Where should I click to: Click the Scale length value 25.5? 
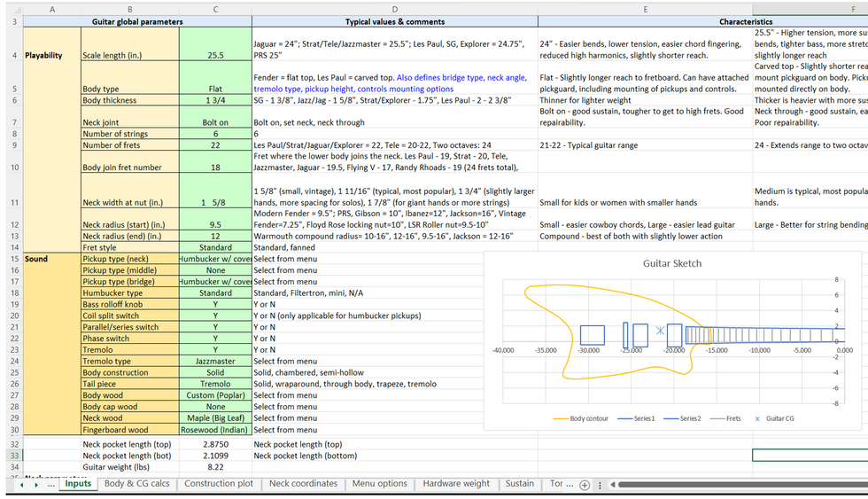pos(215,55)
